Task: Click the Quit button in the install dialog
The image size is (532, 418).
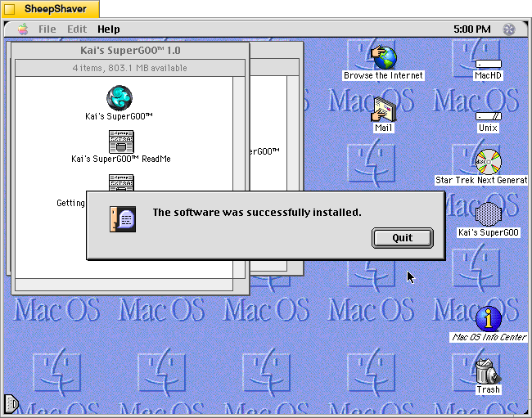Action: coord(403,238)
